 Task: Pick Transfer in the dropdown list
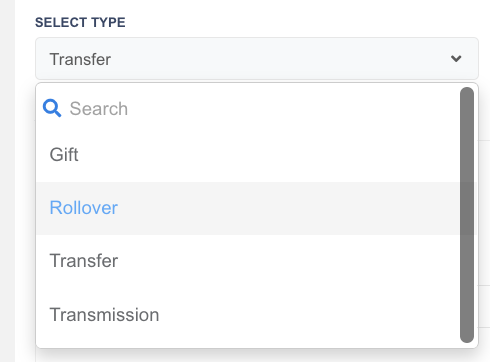click(248, 261)
